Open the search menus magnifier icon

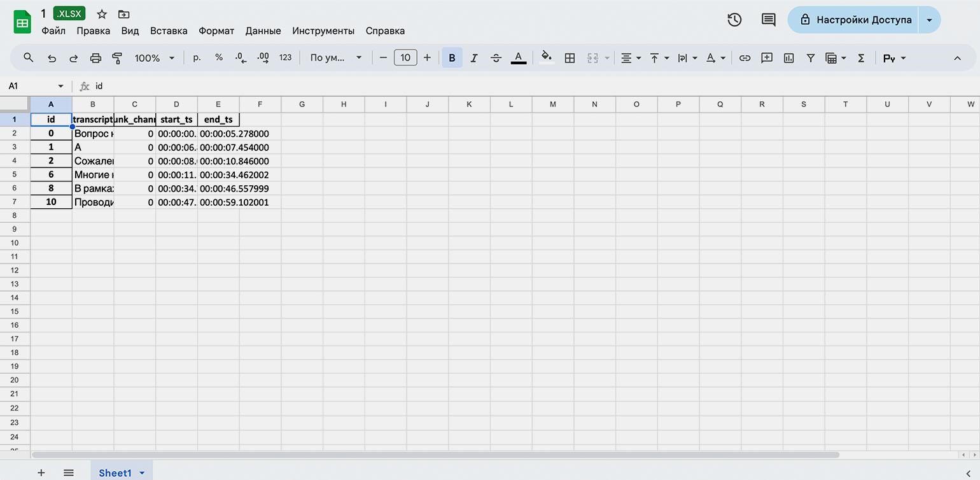(28, 58)
